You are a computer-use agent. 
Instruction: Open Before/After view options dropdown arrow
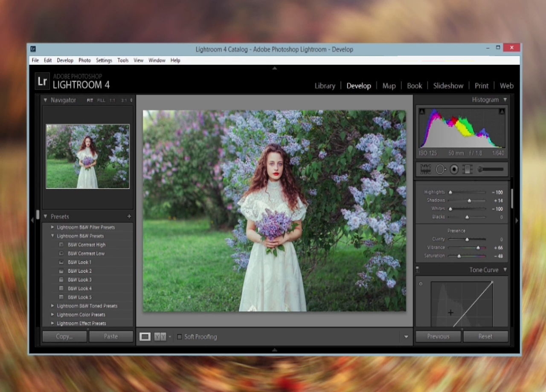click(x=170, y=337)
